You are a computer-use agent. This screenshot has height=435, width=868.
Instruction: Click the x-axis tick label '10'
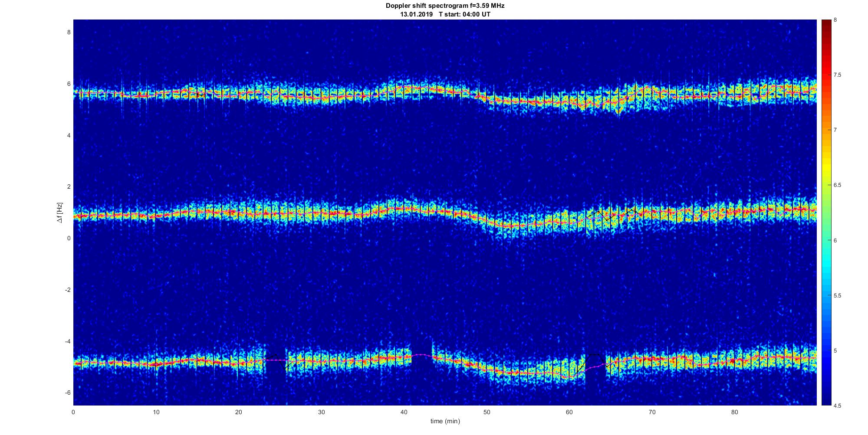(x=156, y=412)
